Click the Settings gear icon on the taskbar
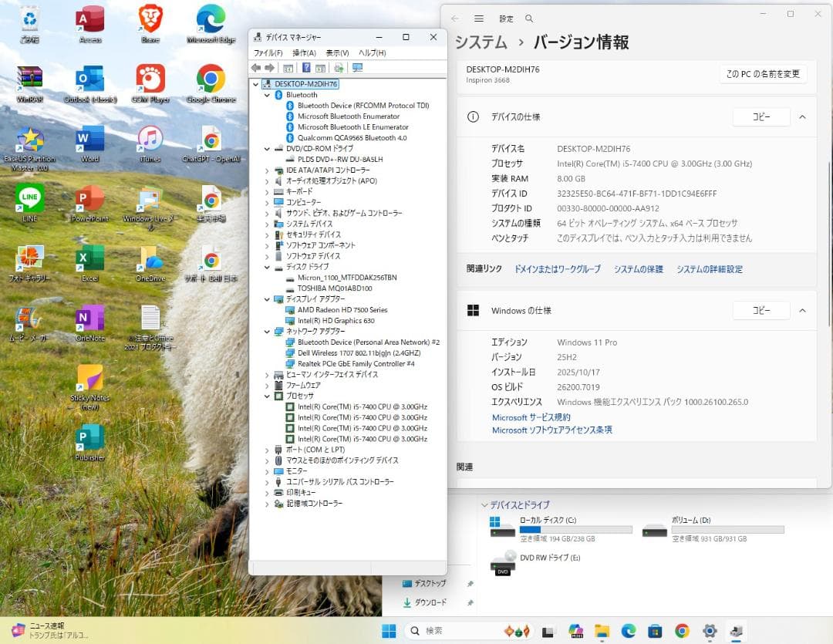 pos(709,631)
